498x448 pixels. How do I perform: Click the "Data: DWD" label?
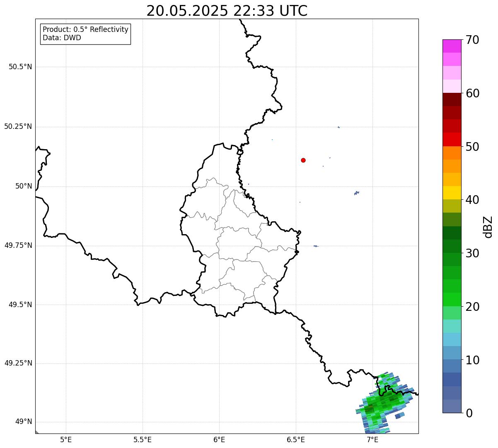pyautogui.click(x=62, y=38)
